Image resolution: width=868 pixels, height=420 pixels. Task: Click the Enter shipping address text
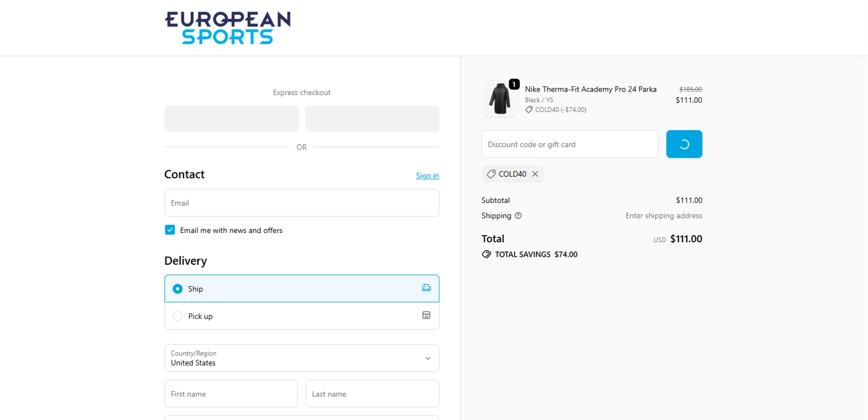click(x=664, y=216)
